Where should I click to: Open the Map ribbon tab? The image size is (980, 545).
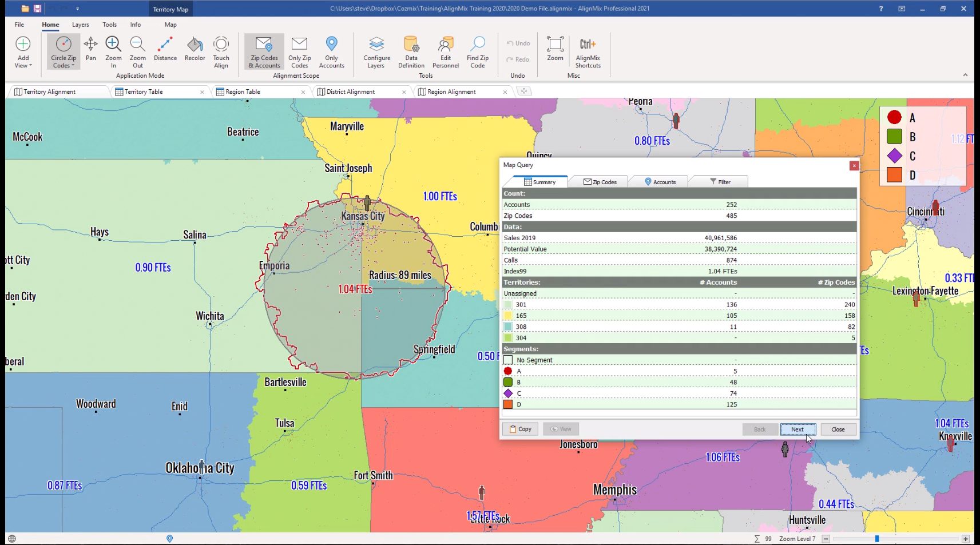click(170, 25)
